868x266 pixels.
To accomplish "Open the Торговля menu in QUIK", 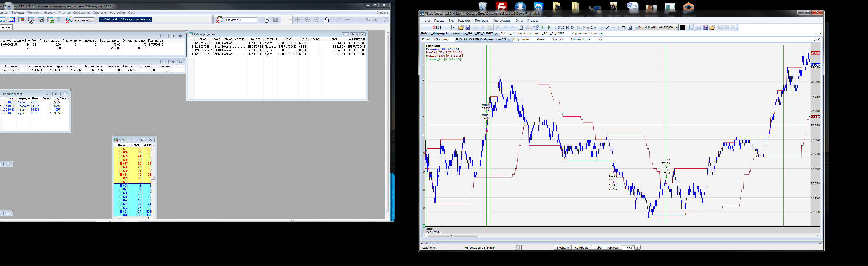I will pos(34,13).
